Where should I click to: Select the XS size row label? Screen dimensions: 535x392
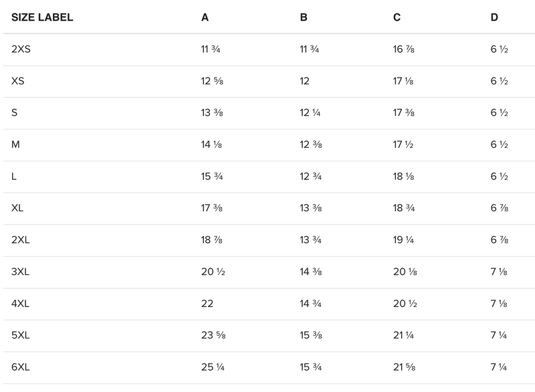18,81
